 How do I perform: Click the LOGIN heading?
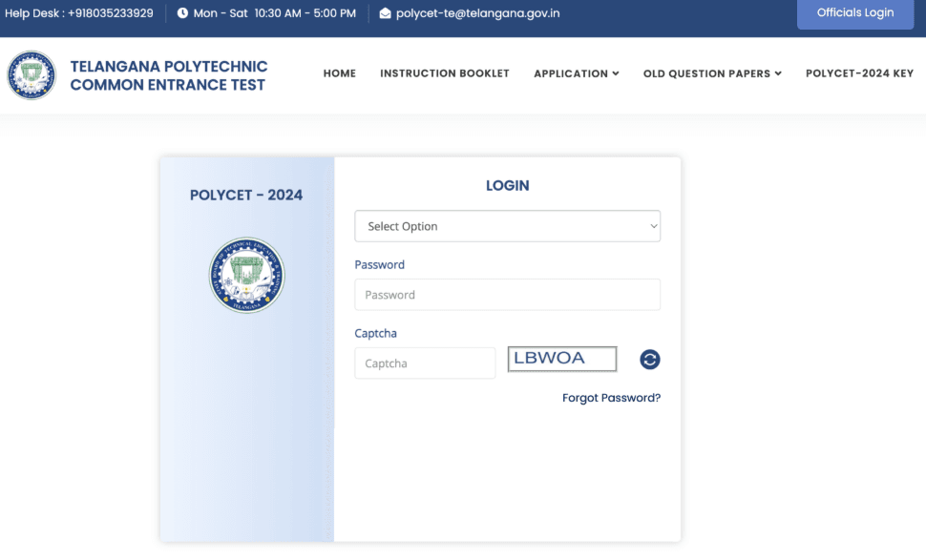(x=507, y=186)
